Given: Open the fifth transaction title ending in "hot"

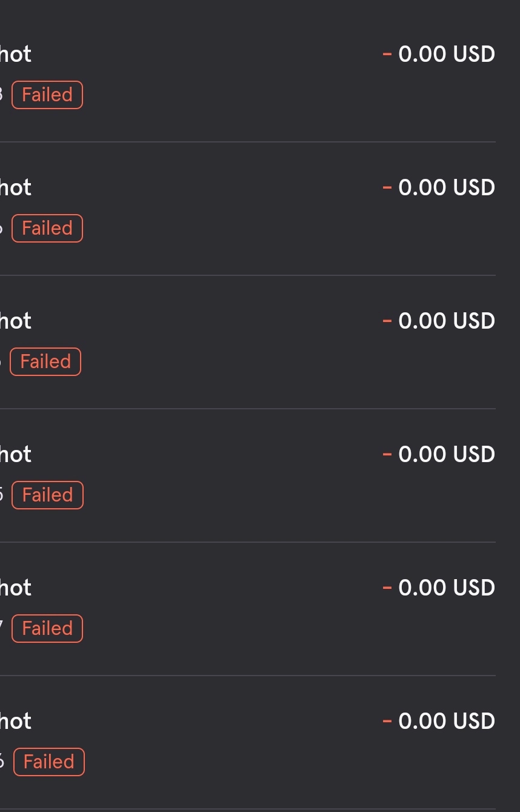Looking at the screenshot, I should pos(15,588).
